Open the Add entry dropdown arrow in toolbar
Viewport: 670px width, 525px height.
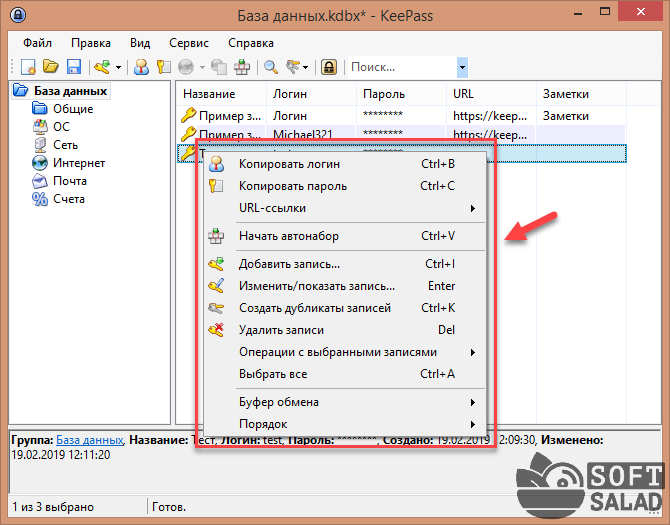pyautogui.click(x=118, y=67)
